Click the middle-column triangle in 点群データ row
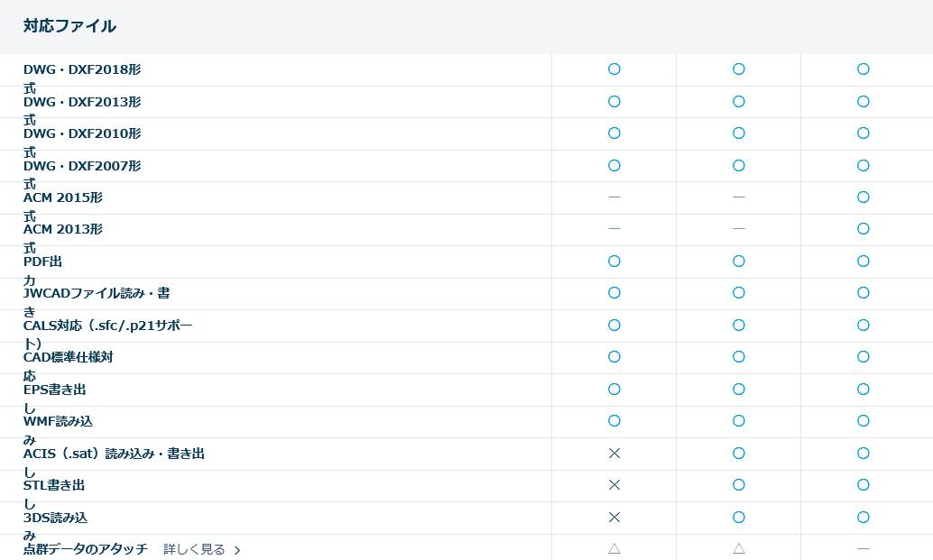 (x=739, y=548)
